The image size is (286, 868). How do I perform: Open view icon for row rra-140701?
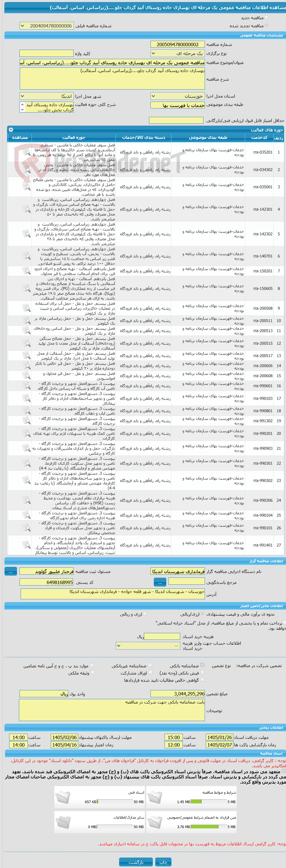(x=26, y=256)
